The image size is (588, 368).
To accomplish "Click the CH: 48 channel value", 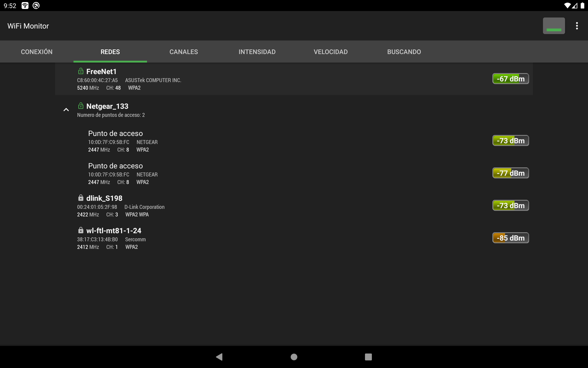I will click(113, 88).
